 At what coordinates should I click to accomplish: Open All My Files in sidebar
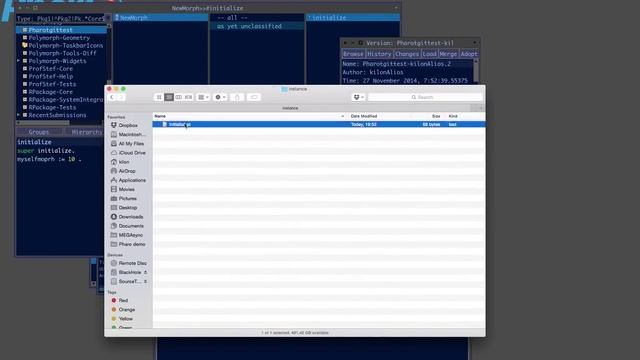point(131,144)
